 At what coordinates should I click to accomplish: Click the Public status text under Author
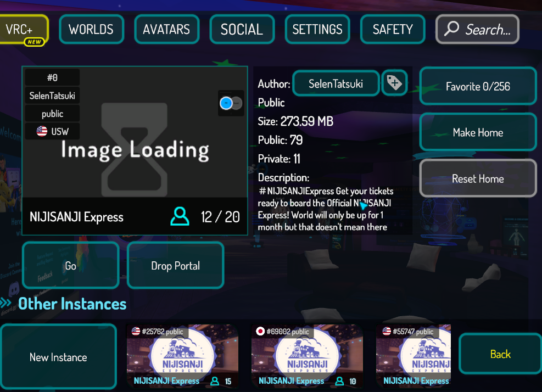pyautogui.click(x=271, y=103)
